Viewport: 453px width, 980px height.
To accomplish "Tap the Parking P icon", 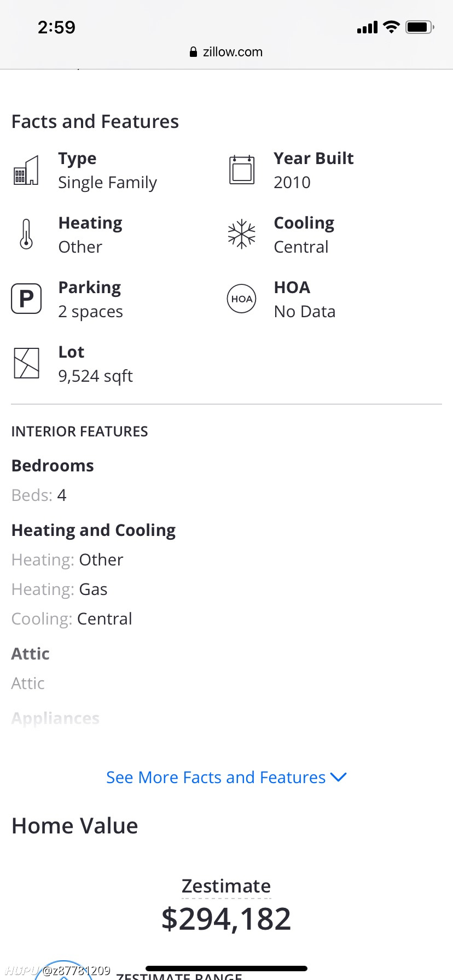I will coord(26,299).
